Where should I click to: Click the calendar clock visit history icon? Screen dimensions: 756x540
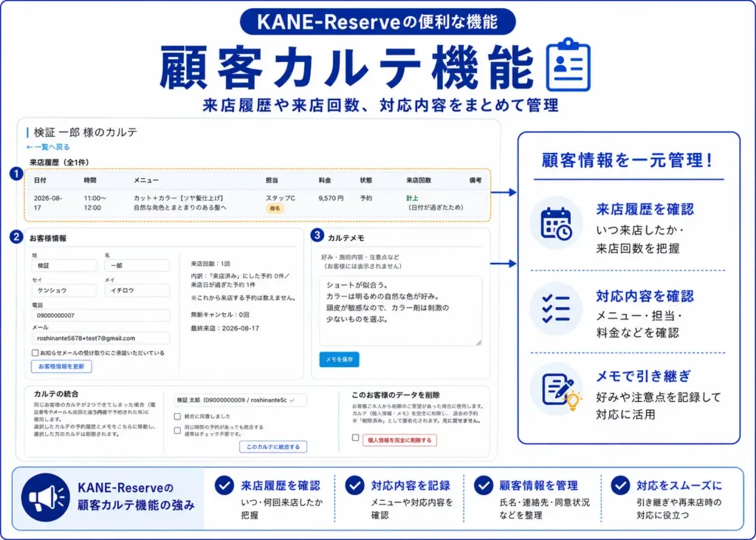click(x=556, y=223)
